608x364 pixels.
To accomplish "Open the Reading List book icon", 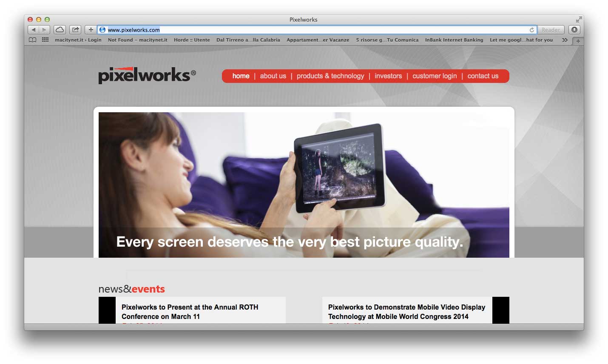I will [x=33, y=40].
